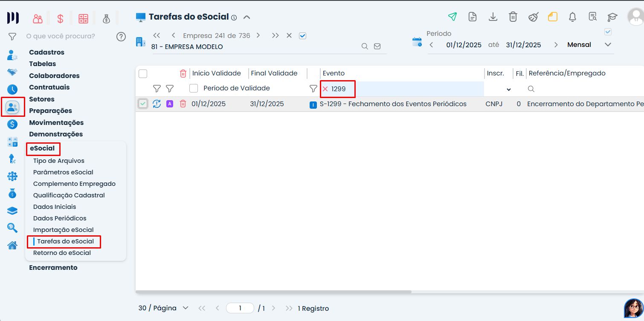
Task: Uncheck the S-1299 row checkbox
Action: [143, 104]
